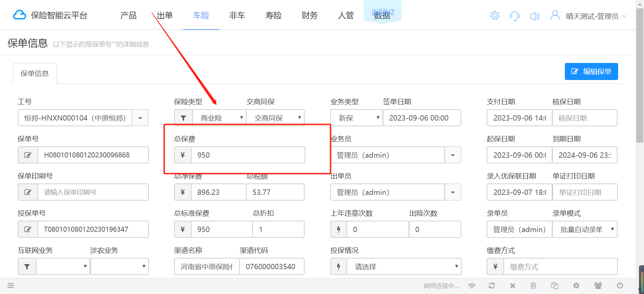Open the 财务 menu
The width and height of the screenshot is (644, 294).
[310, 15]
